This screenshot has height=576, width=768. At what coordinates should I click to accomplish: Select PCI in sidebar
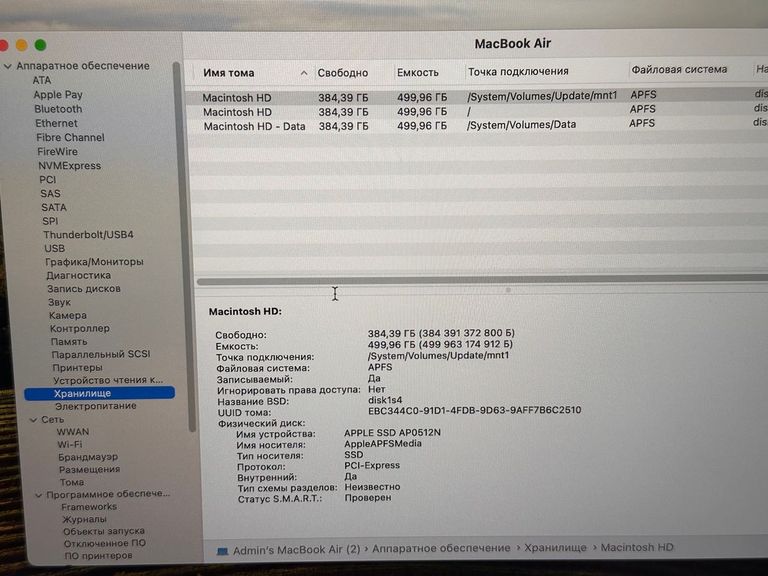(48, 180)
